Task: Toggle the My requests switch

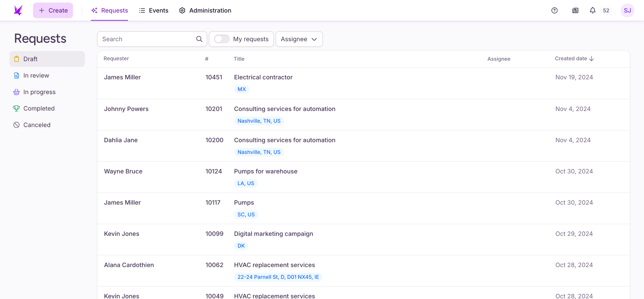Action: coord(222,39)
